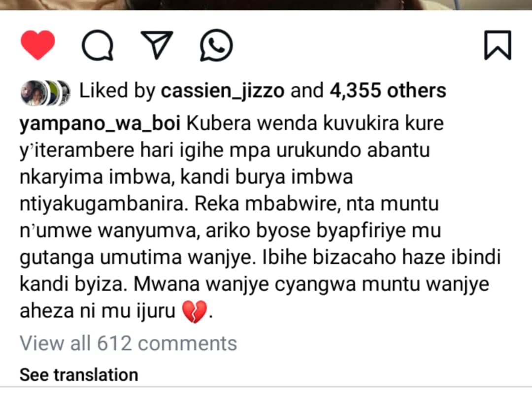Tap the 'Liked by' text label
Screen dimensions: 532x399
coord(117,91)
